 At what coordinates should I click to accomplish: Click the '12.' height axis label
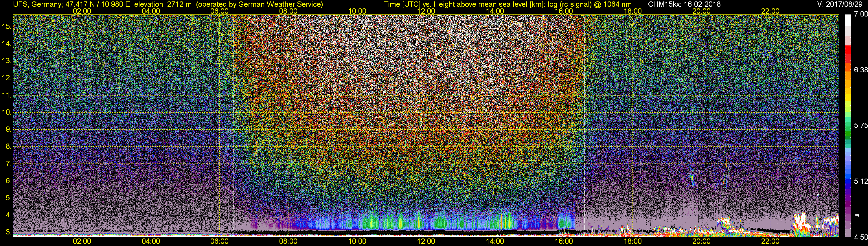[x=6, y=78]
